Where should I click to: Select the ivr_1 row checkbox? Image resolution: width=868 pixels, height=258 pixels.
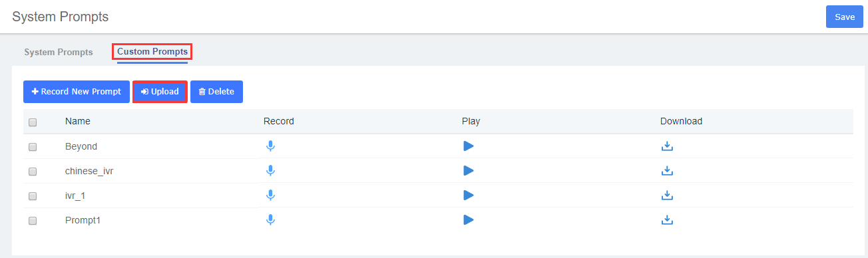pyautogui.click(x=33, y=196)
